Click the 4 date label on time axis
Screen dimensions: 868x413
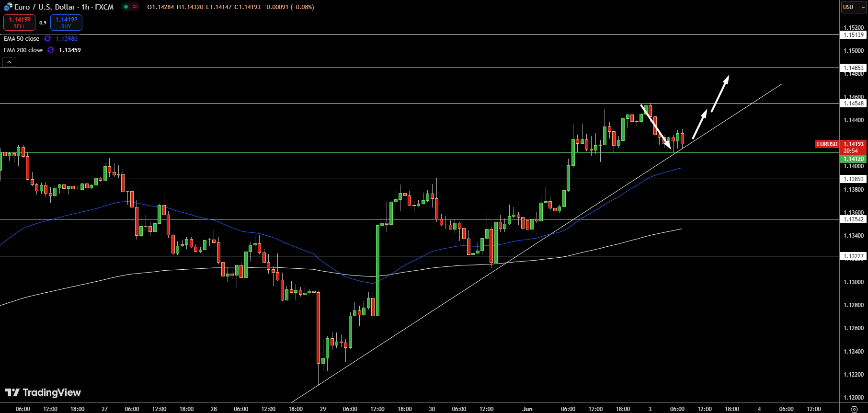coord(759,409)
